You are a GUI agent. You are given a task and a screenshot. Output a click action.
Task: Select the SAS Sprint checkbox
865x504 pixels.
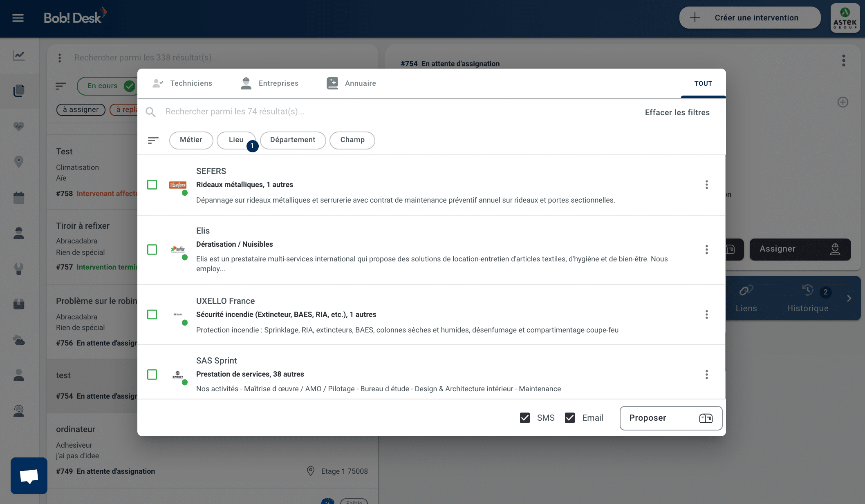click(x=152, y=375)
